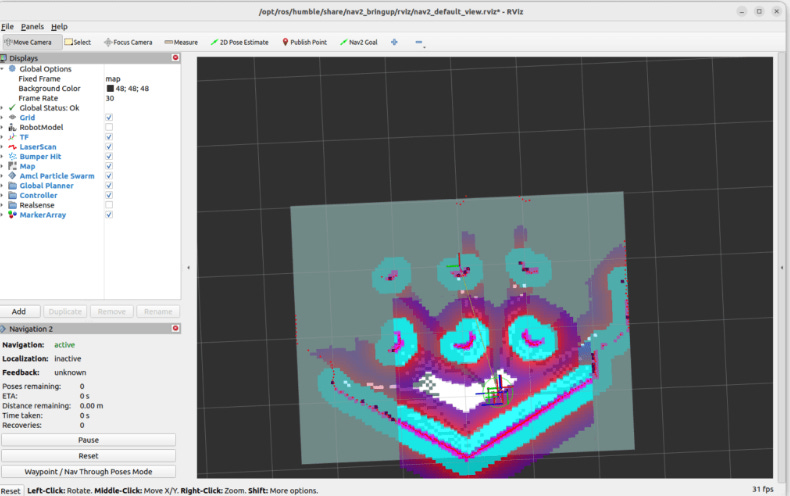The image size is (790, 496).
Task: Toggle the Global Planner checkbox
Action: point(109,185)
